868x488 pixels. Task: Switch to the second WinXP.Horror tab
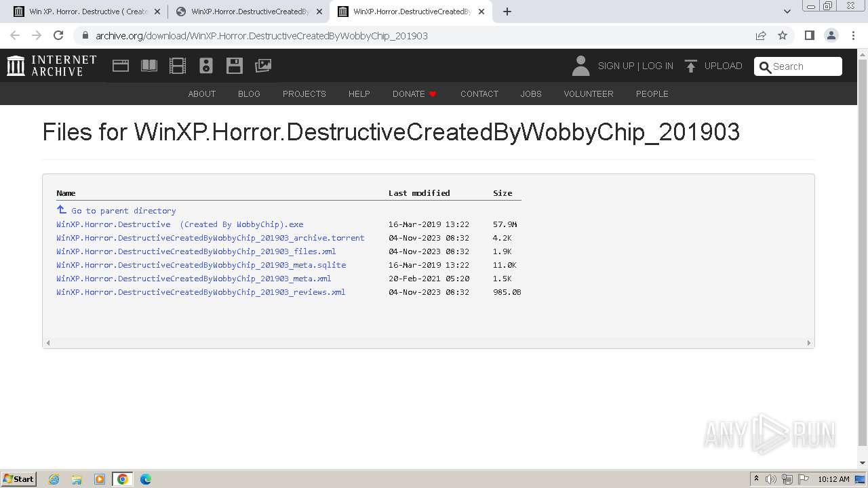click(x=248, y=12)
